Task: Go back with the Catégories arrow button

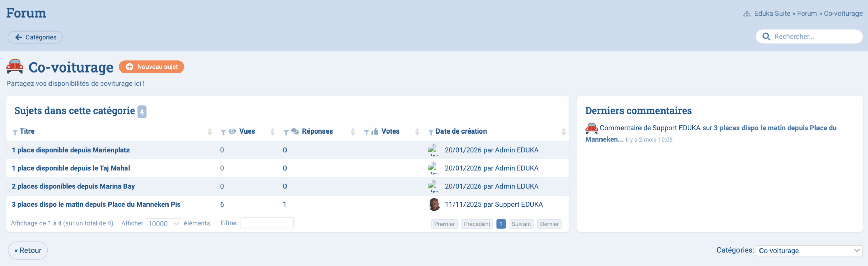Action: pos(35,37)
